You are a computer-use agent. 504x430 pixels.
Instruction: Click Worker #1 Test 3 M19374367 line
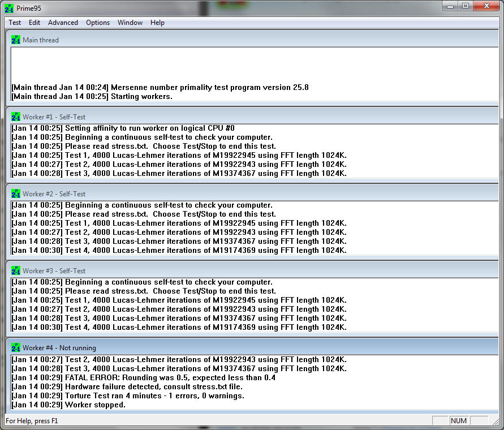(179, 173)
